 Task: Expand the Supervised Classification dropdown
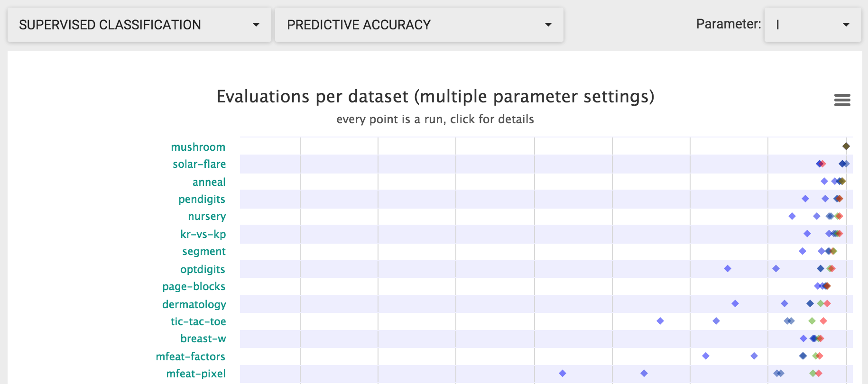139,25
